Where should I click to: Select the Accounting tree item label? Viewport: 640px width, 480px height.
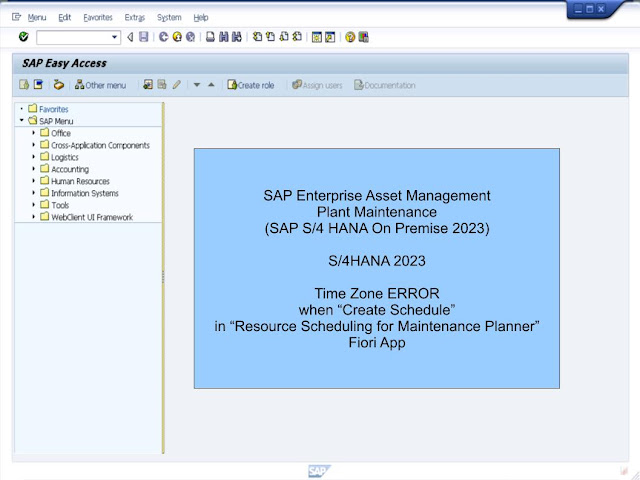(x=70, y=169)
